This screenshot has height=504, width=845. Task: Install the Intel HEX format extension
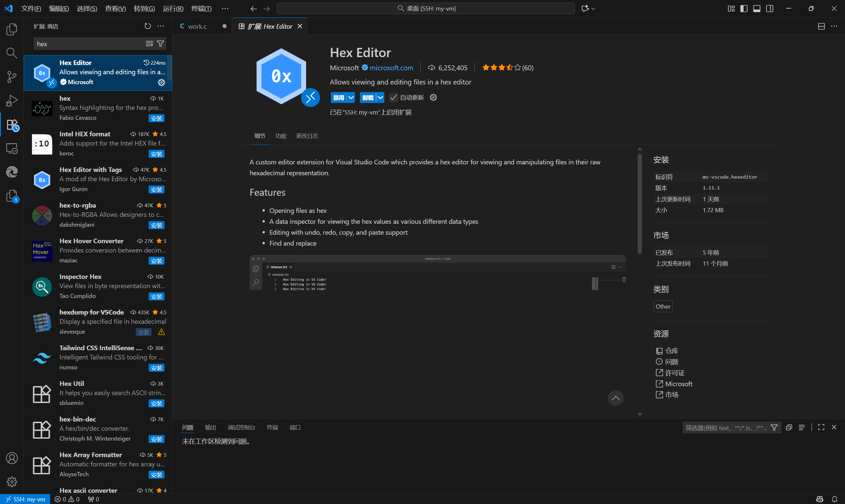coord(156,154)
